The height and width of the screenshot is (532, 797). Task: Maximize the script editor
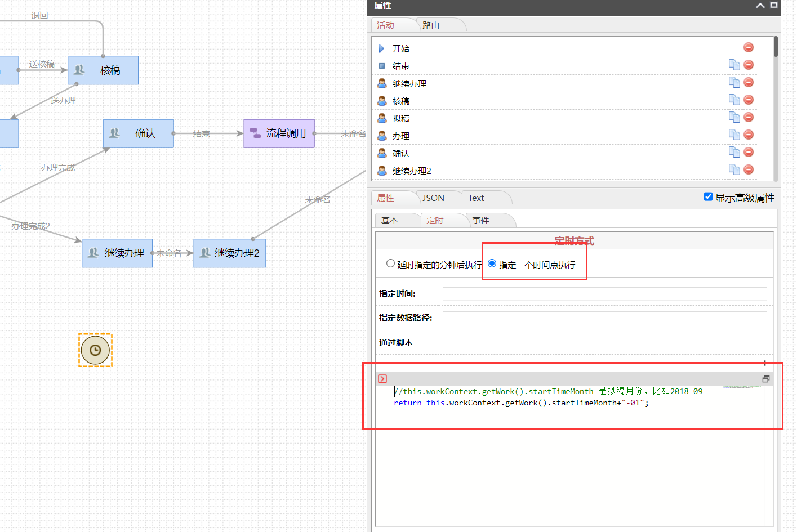point(765,379)
